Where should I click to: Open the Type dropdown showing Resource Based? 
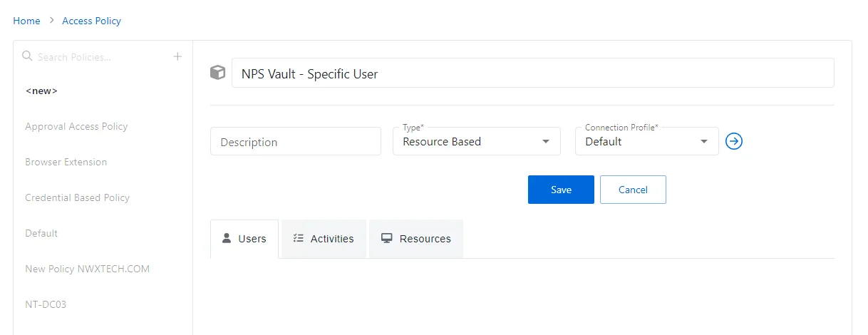click(477, 141)
